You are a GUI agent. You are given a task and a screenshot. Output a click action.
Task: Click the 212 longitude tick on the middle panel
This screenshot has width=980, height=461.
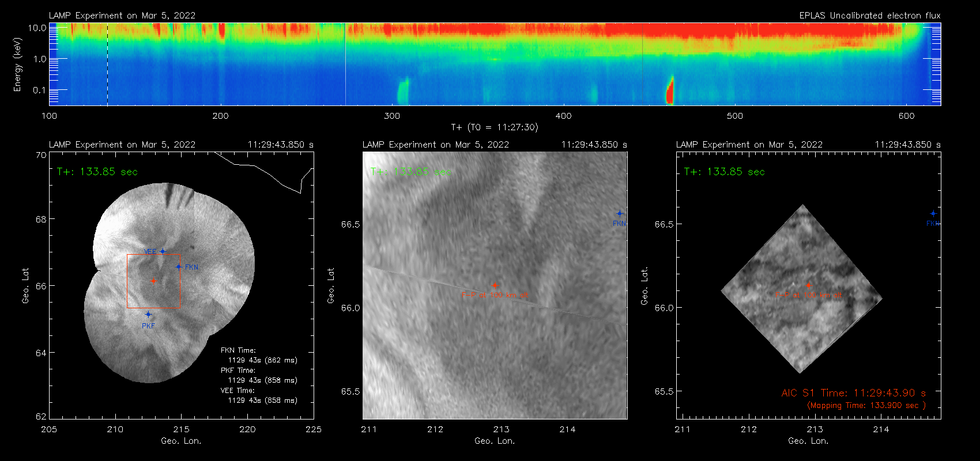click(x=435, y=429)
